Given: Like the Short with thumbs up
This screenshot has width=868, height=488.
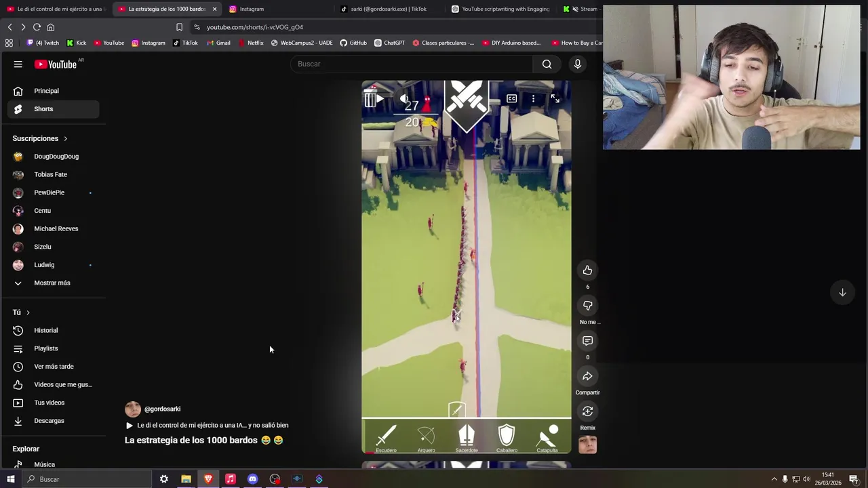Looking at the screenshot, I should (x=587, y=270).
